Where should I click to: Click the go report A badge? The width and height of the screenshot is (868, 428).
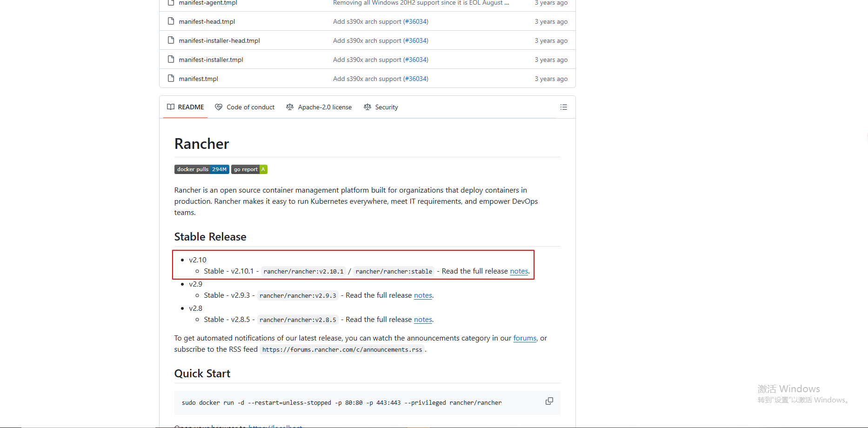pyautogui.click(x=249, y=169)
